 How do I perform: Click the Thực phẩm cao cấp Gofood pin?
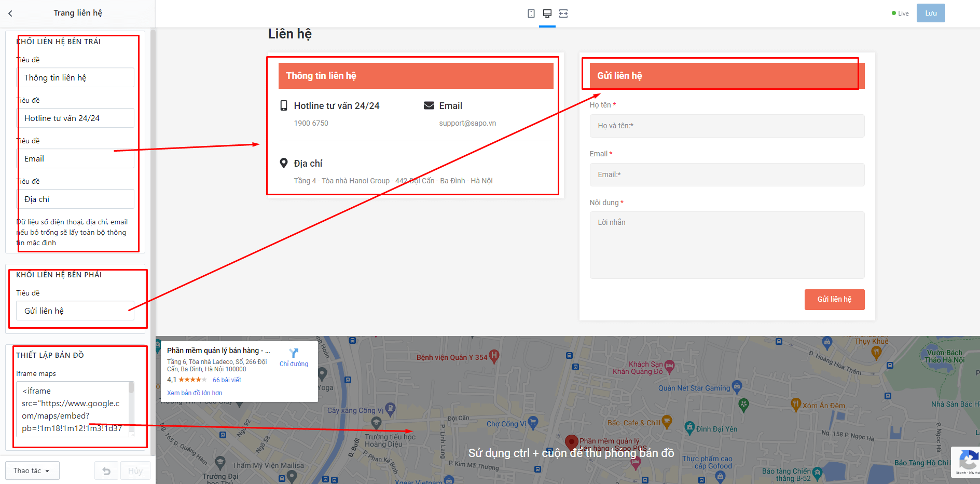coord(720,477)
